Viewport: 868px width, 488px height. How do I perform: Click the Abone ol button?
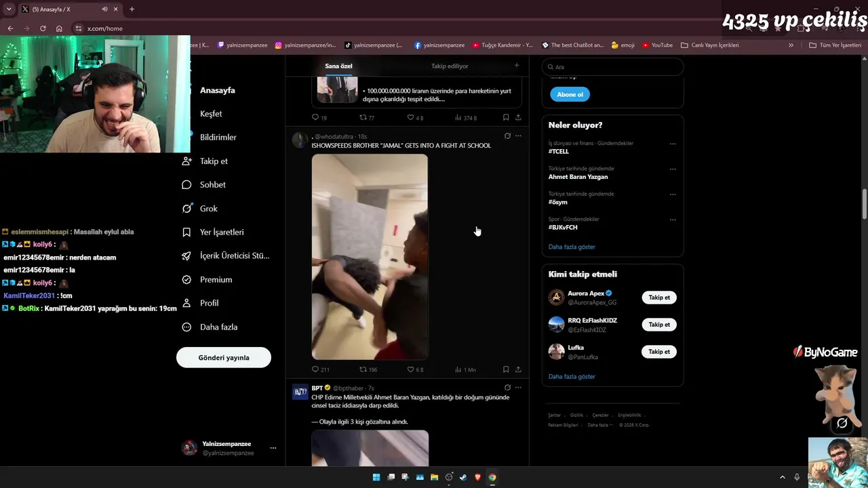tap(570, 94)
